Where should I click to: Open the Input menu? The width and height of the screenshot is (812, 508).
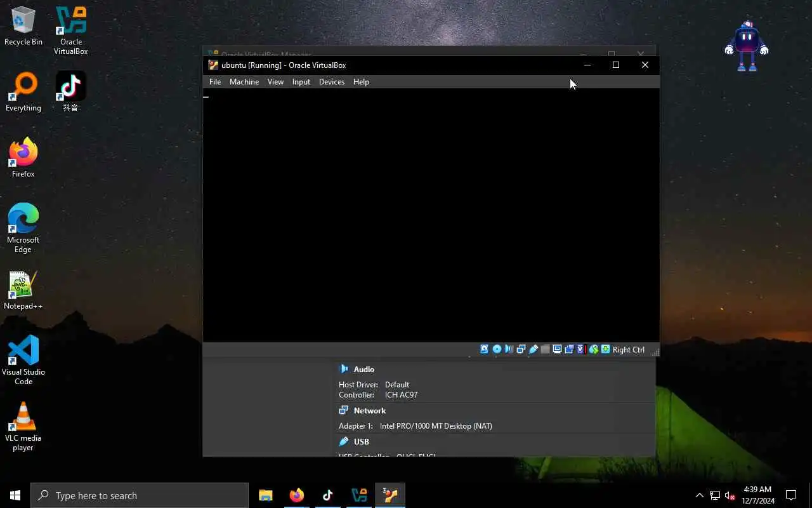tap(301, 82)
